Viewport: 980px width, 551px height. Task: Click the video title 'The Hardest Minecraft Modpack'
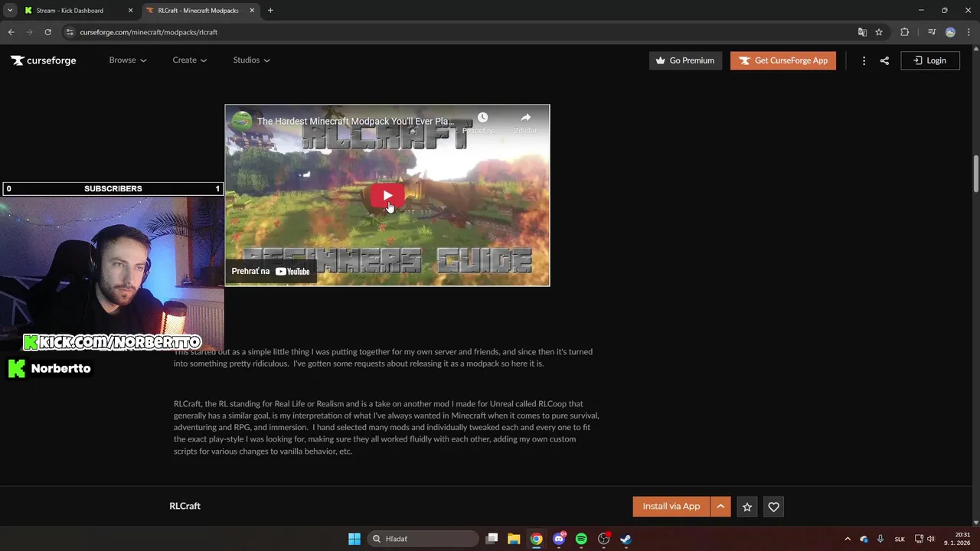click(x=355, y=122)
